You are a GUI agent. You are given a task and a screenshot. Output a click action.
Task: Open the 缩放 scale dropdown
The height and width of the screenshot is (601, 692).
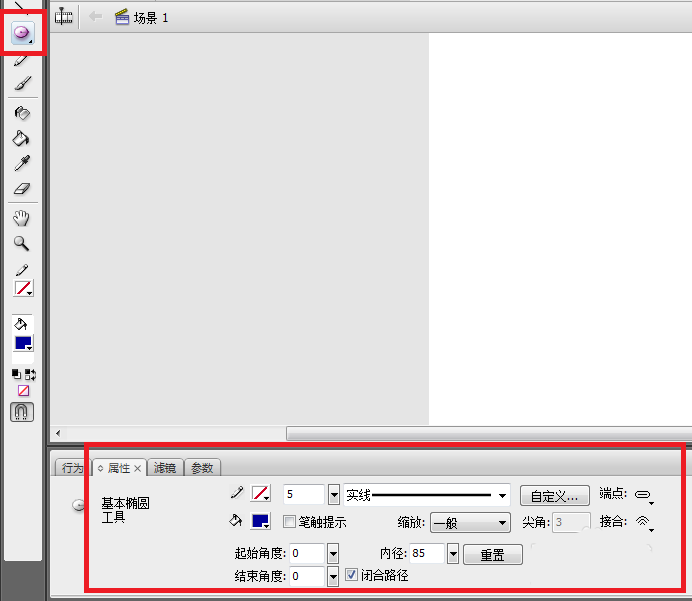(x=470, y=523)
